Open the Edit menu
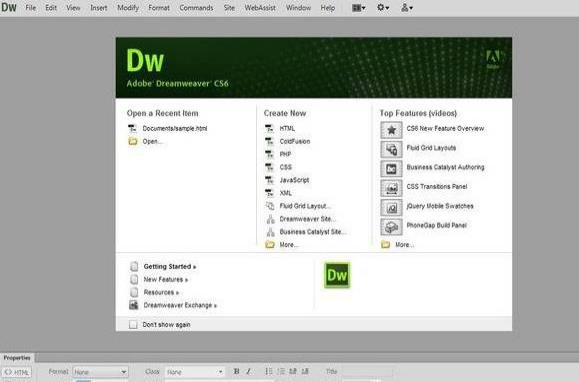The image size is (579, 382). point(51,8)
